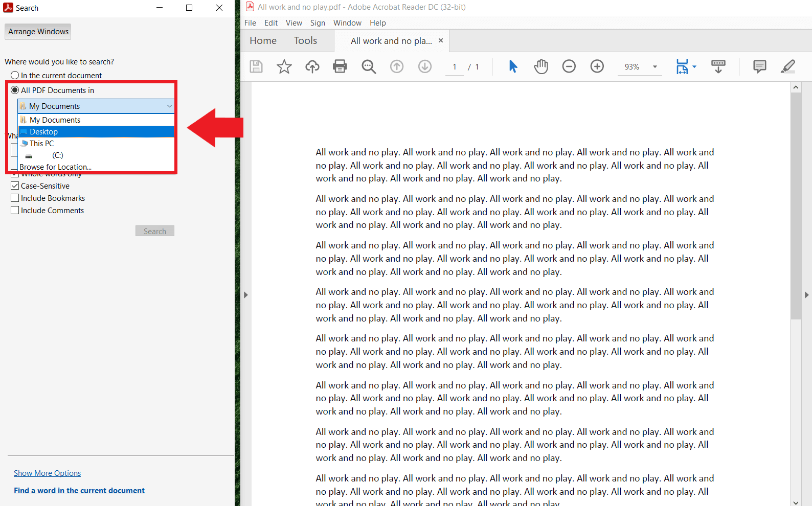
Task: Uncheck the Case-Sensitive checkbox
Action: 15,186
